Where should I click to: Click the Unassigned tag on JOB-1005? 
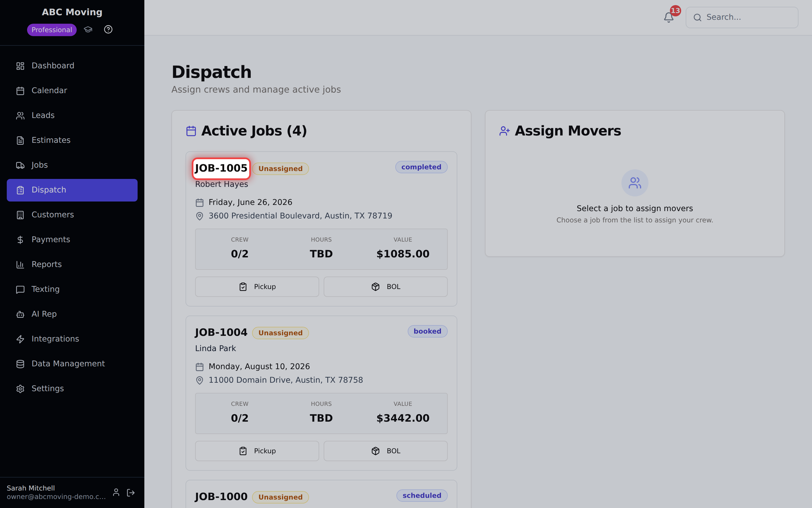tap(281, 169)
